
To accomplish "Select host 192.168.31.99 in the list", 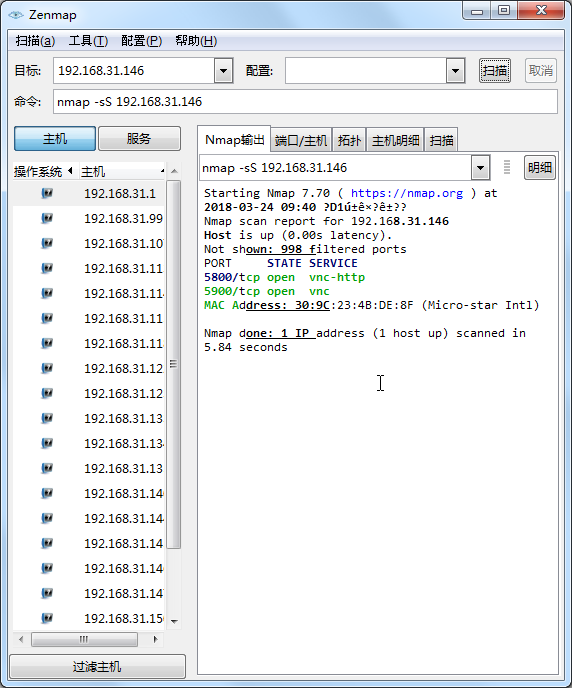I will (123, 219).
